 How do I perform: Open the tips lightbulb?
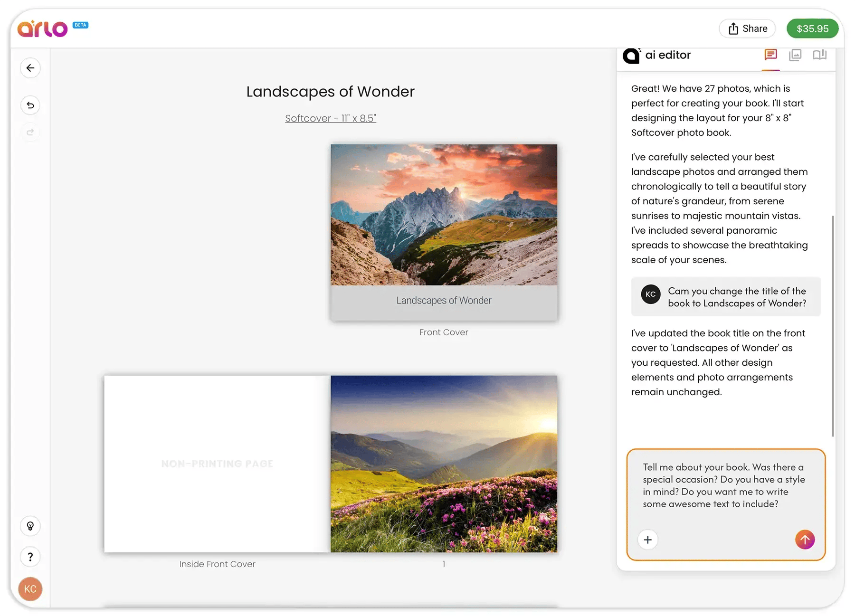pyautogui.click(x=30, y=526)
